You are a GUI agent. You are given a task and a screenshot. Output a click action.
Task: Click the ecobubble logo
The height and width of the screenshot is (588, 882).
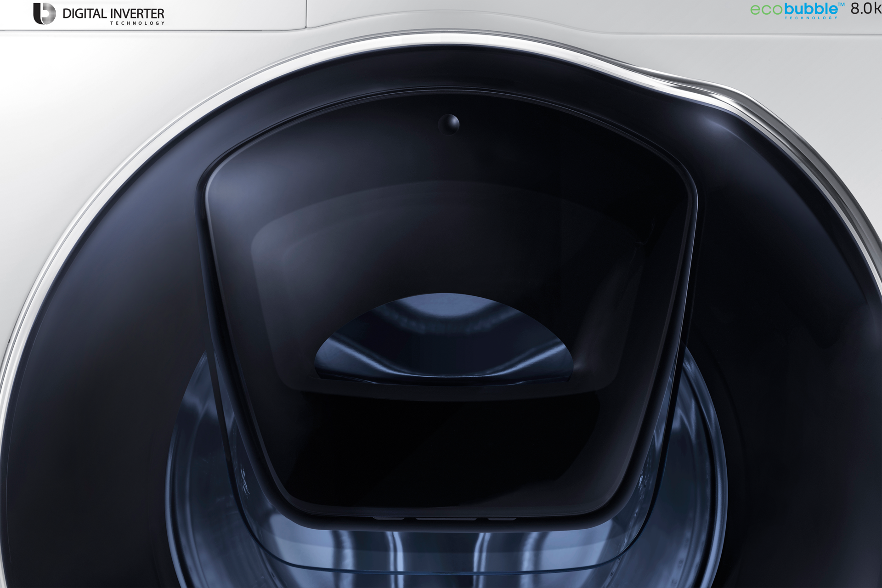click(x=797, y=9)
